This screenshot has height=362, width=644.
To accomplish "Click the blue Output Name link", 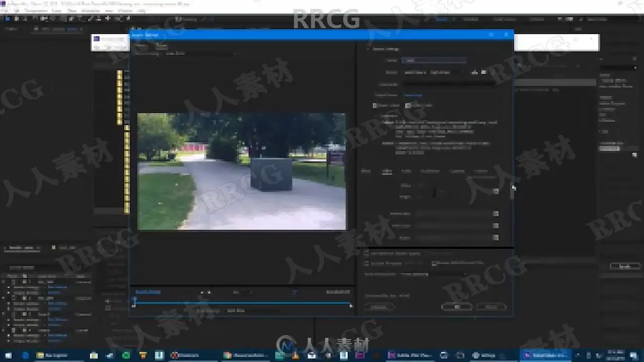I will [414, 95].
